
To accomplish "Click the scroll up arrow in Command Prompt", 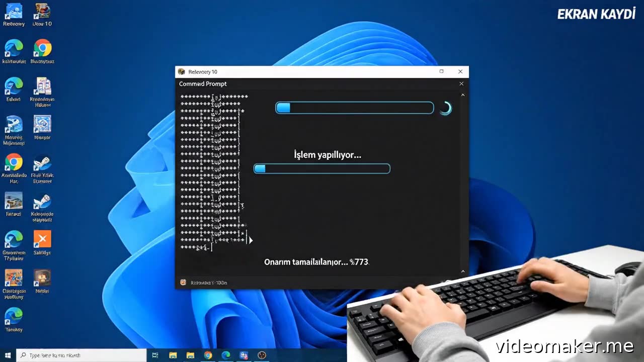I will 463,95.
